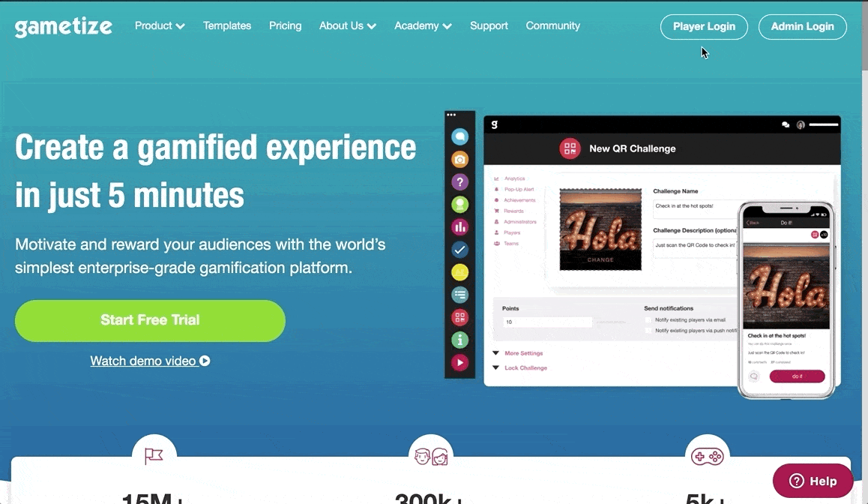868x504 pixels.
Task: Select the camera photo challenge icon
Action: click(x=459, y=159)
